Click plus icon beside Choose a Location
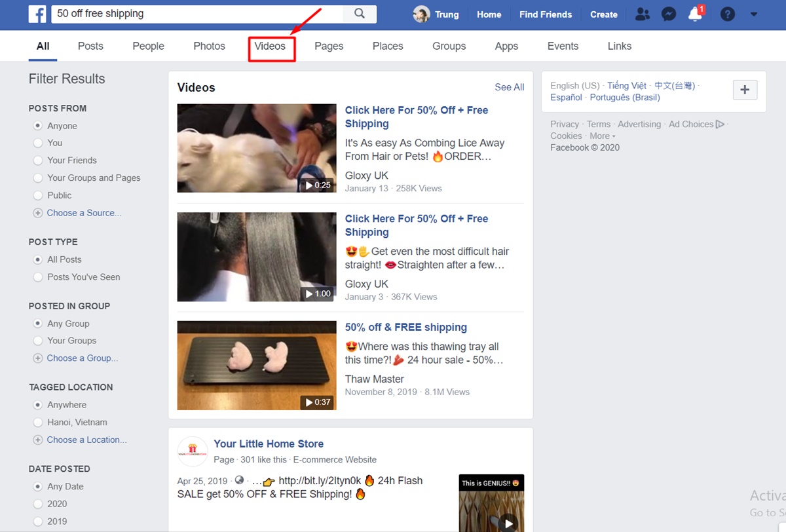 (x=38, y=440)
